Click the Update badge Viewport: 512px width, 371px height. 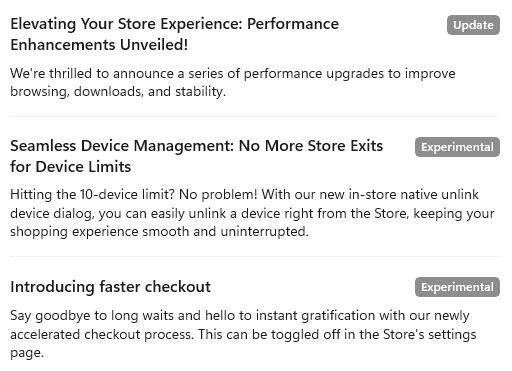[x=473, y=25]
